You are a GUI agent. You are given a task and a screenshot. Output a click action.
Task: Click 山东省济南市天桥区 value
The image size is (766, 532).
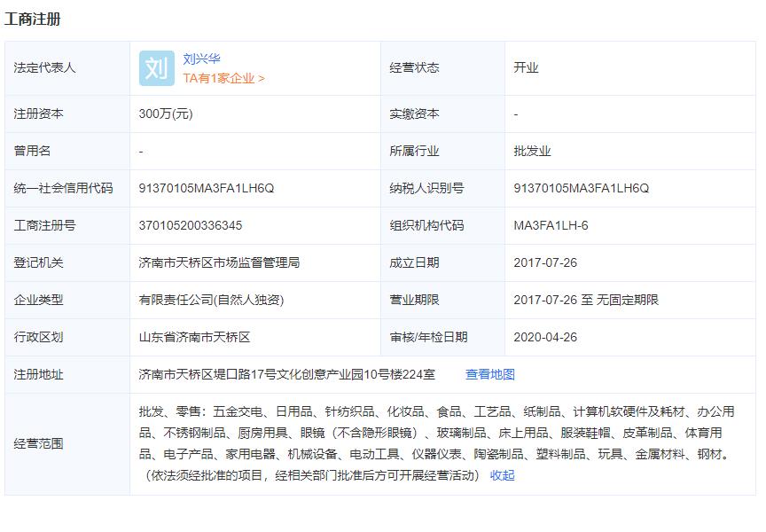(x=194, y=337)
